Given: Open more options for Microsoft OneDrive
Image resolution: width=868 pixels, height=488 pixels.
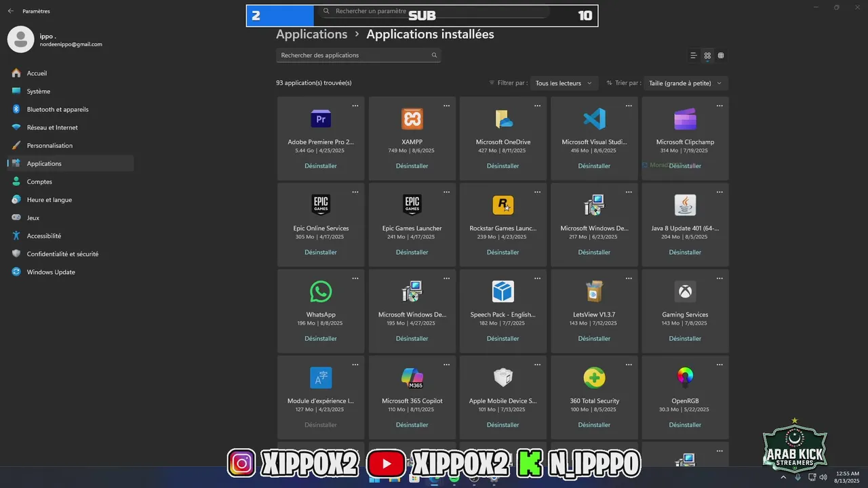Looking at the screenshot, I should point(537,106).
